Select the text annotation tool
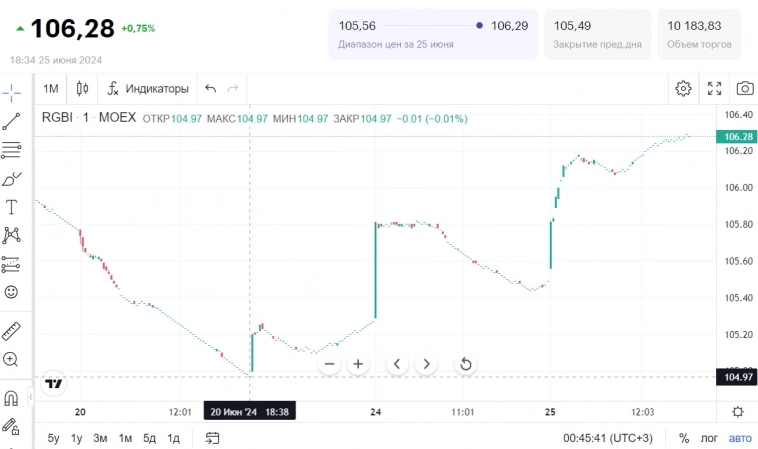This screenshot has height=449, width=758. pyautogui.click(x=12, y=207)
